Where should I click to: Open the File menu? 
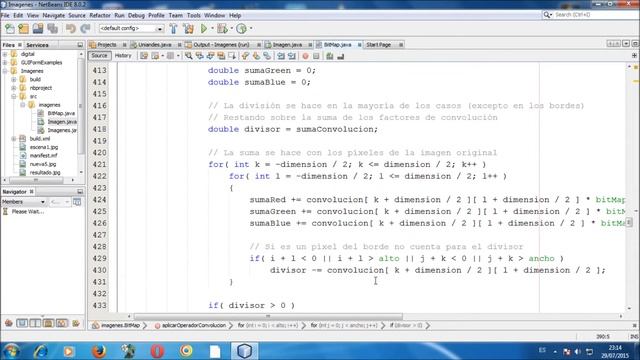(x=5, y=16)
